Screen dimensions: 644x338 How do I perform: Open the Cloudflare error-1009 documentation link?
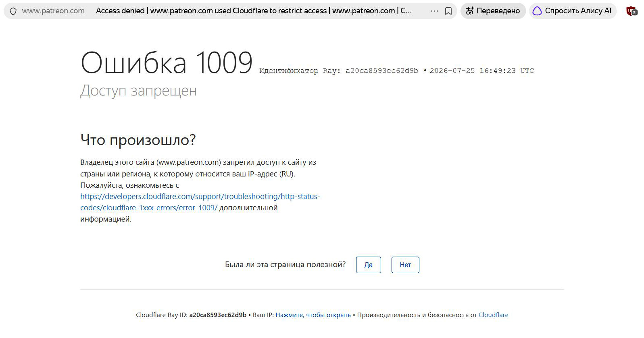tap(200, 202)
